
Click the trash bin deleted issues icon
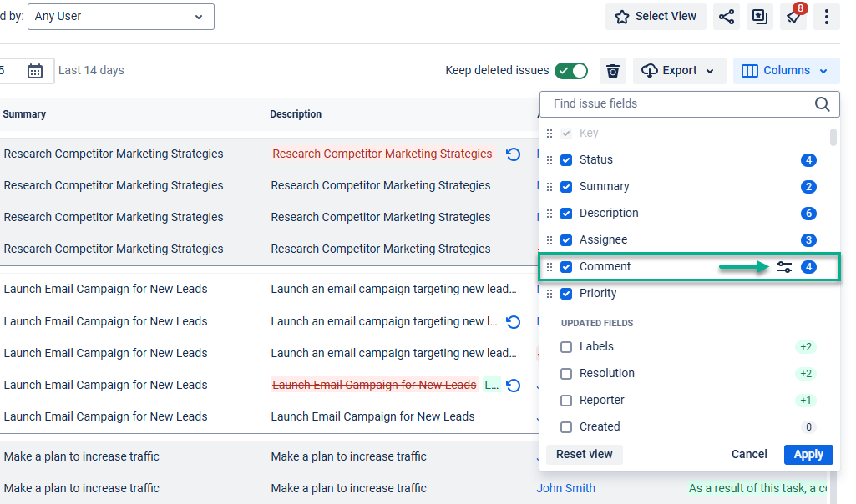pyautogui.click(x=613, y=71)
